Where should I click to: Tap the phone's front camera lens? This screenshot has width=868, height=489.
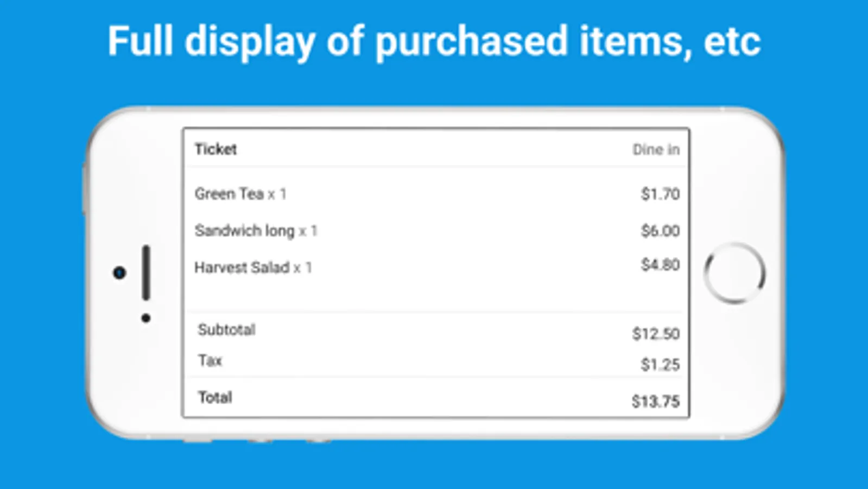(119, 273)
